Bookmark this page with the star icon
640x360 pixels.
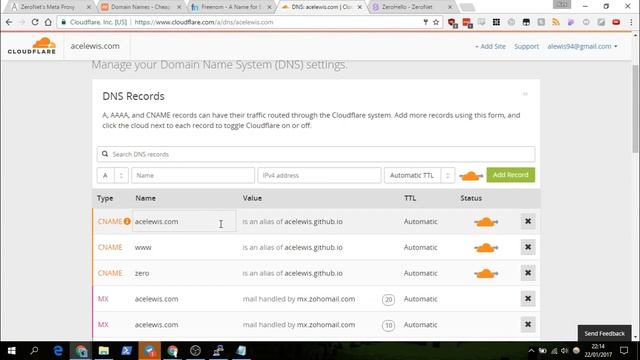[x=436, y=22]
